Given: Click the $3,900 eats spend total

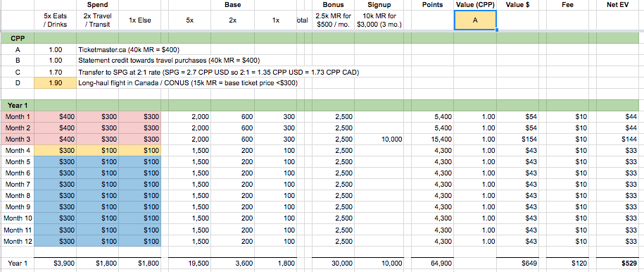Looking at the screenshot, I should pos(55,264).
